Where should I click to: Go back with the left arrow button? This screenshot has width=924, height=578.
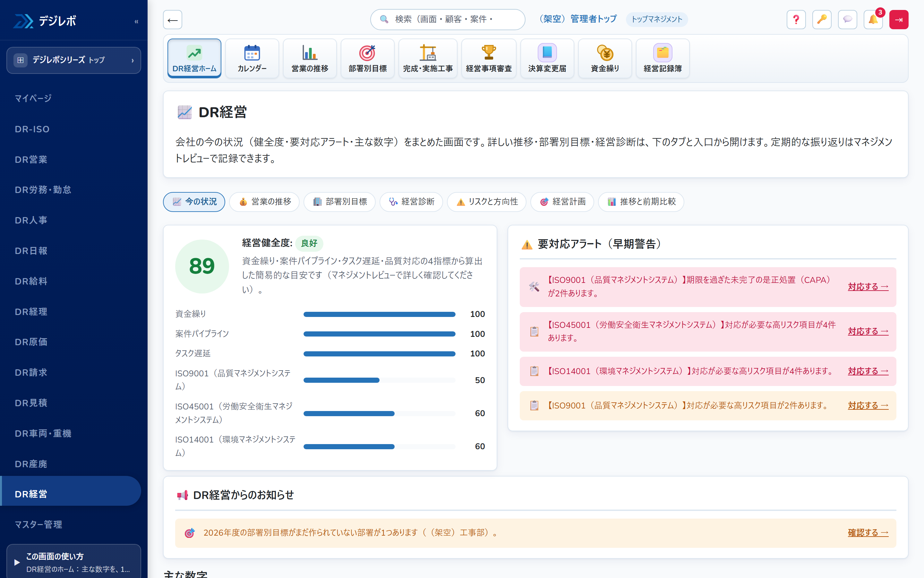(x=173, y=20)
